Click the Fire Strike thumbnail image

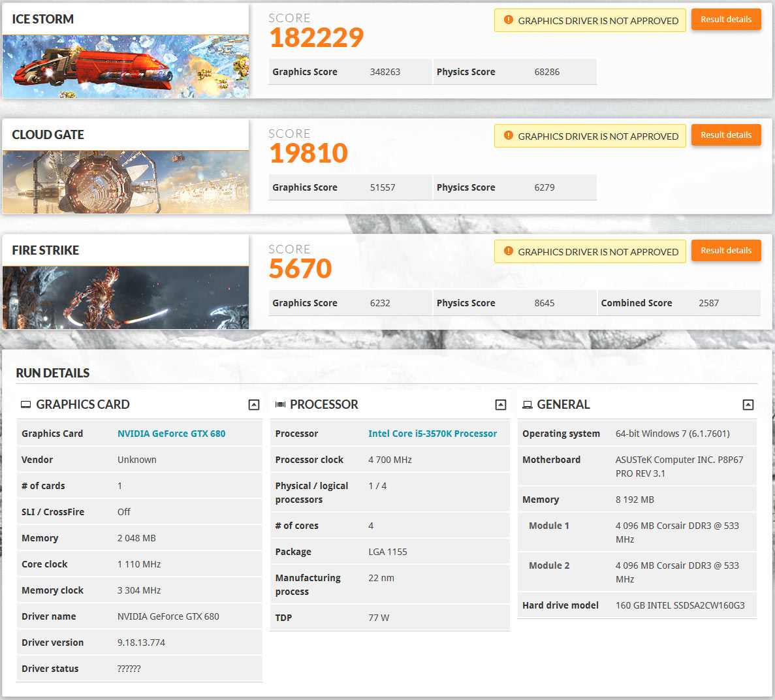[125, 298]
